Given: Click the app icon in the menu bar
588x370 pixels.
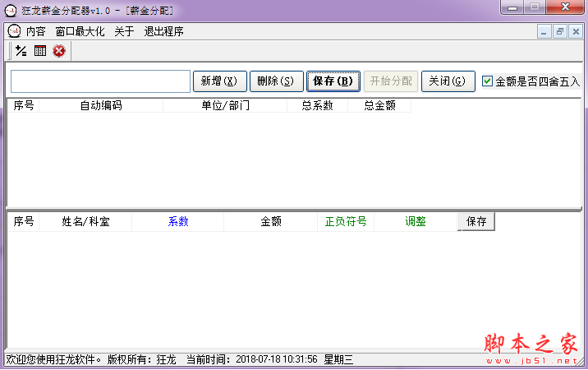Looking at the screenshot, I should pos(14,30).
